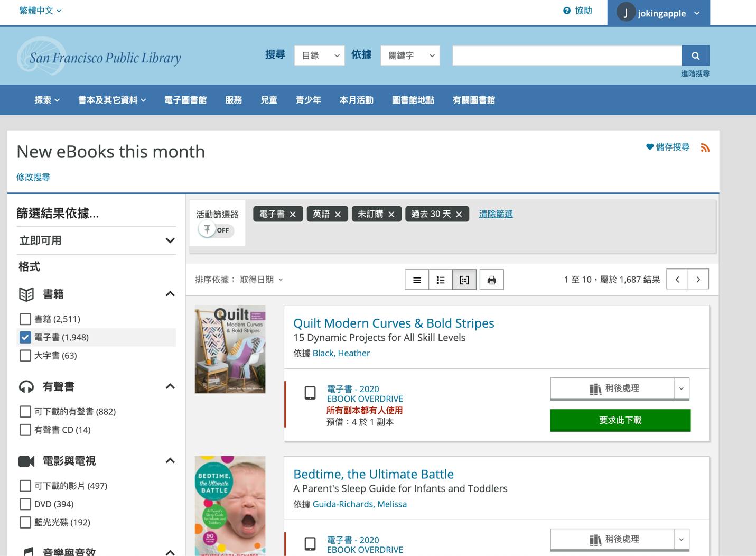Remove the 英語 filter chip

coord(338,214)
